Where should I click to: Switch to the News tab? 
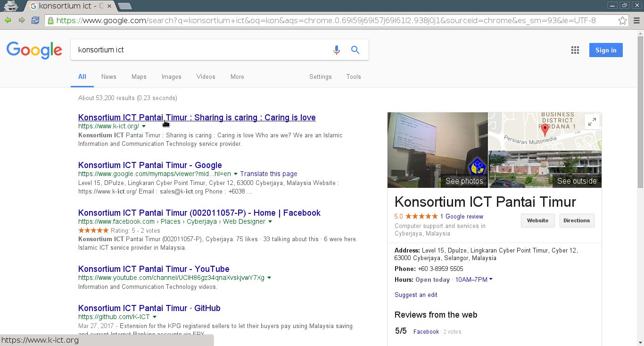click(108, 76)
